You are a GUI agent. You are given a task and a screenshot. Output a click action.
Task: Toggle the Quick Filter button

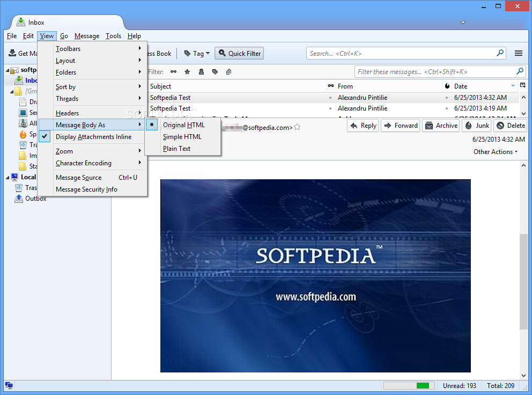click(239, 53)
